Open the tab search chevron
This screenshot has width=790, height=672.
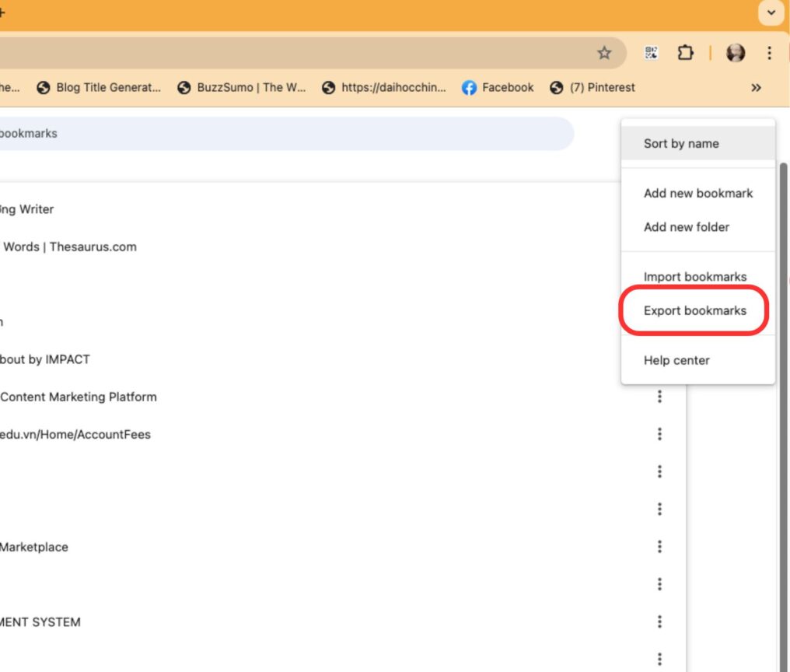pyautogui.click(x=770, y=13)
